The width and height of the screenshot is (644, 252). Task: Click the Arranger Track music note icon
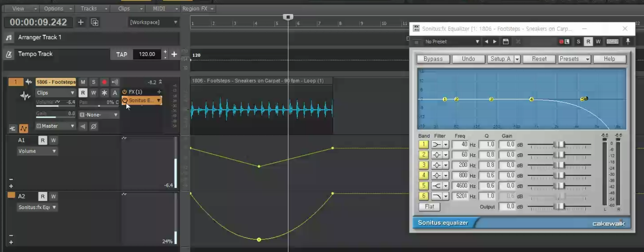click(x=9, y=38)
